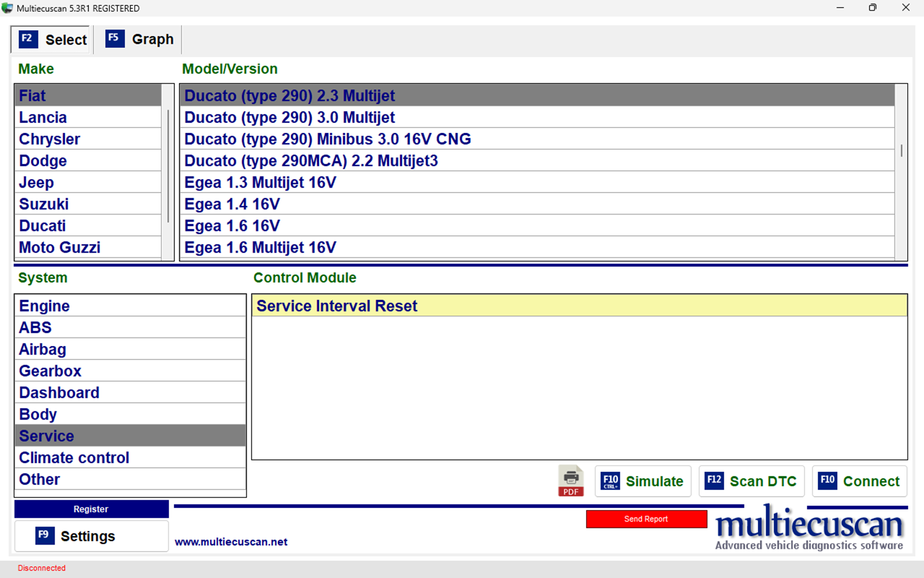Select the Airbag system
924x578 pixels.
click(x=130, y=349)
